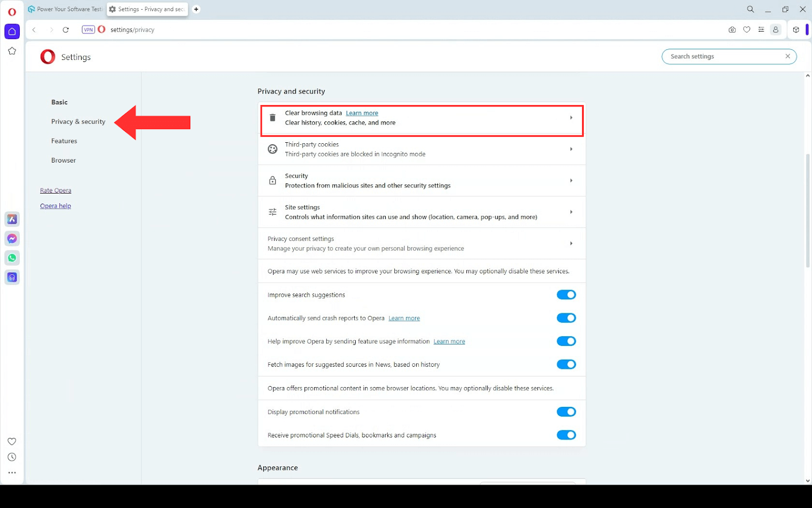Screen dimensions: 812x508
Task: Select Features in settings sidebar
Action: (x=64, y=141)
